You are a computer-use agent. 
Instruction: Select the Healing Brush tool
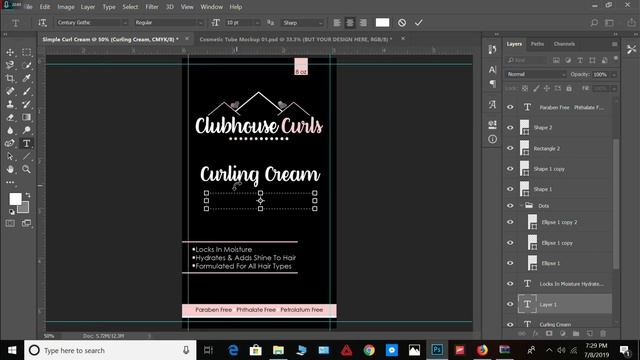coord(10,91)
